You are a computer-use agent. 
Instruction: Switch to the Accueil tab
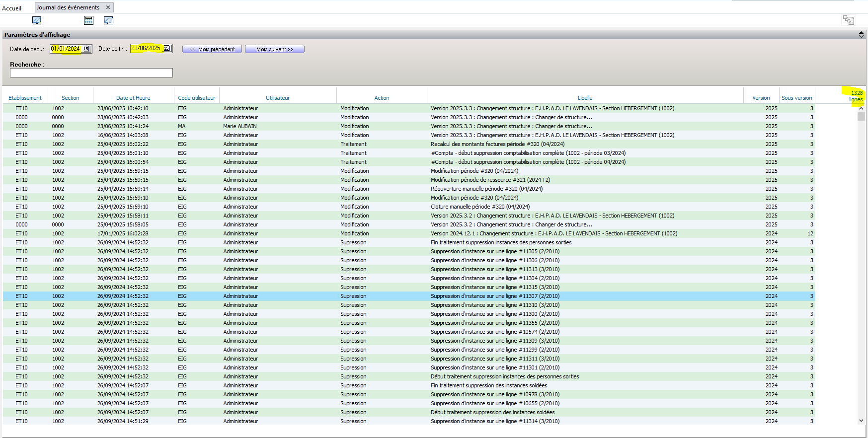tap(12, 8)
